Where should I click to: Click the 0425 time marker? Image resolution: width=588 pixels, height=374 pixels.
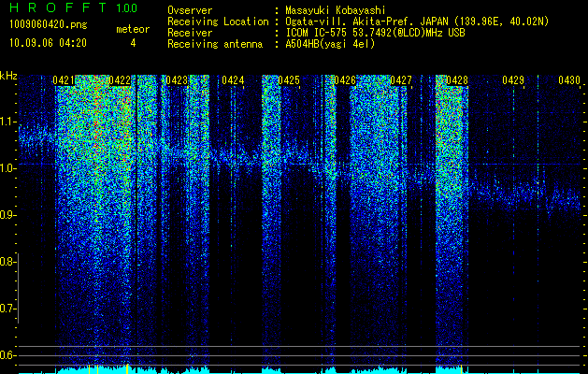[289, 80]
